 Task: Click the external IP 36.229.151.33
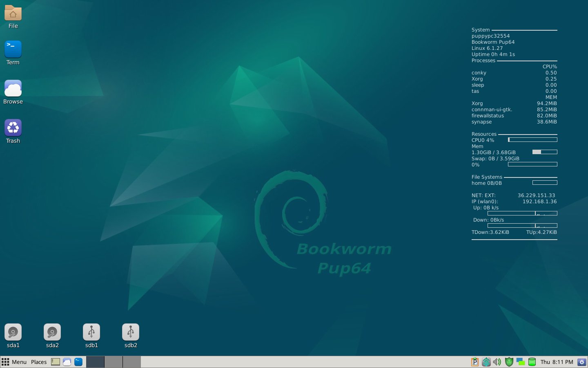(x=537, y=195)
